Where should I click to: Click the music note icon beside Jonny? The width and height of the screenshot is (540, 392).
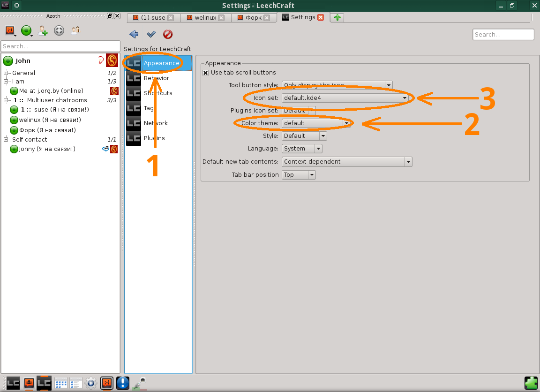pyautogui.click(x=105, y=149)
